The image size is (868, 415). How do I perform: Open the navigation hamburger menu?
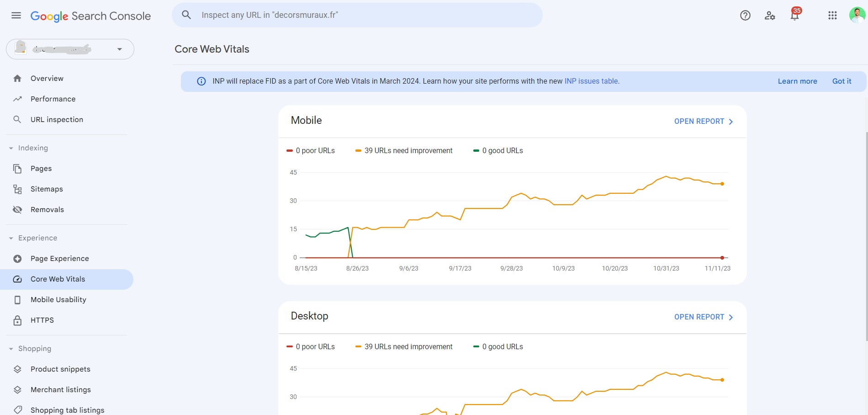click(x=16, y=15)
